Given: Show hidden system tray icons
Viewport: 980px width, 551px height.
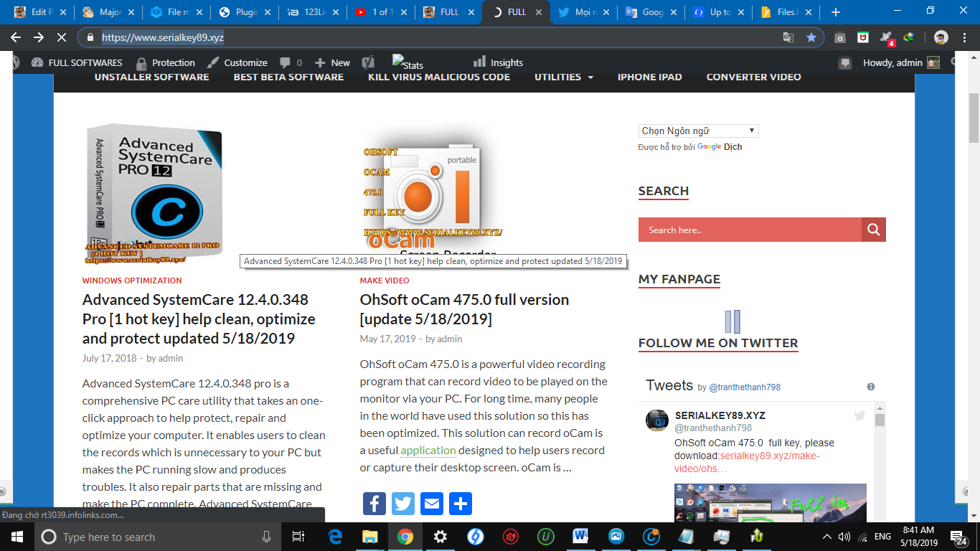Looking at the screenshot, I should point(827,537).
